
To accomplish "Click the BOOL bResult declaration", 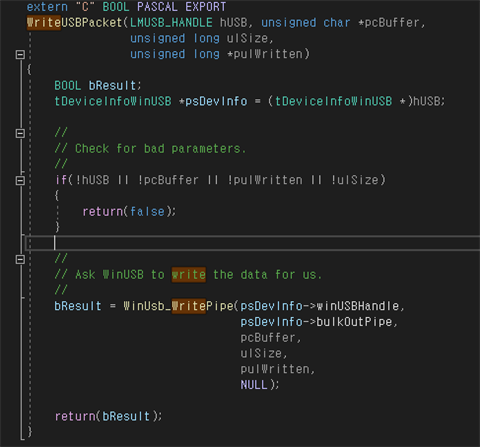I will click(x=98, y=86).
